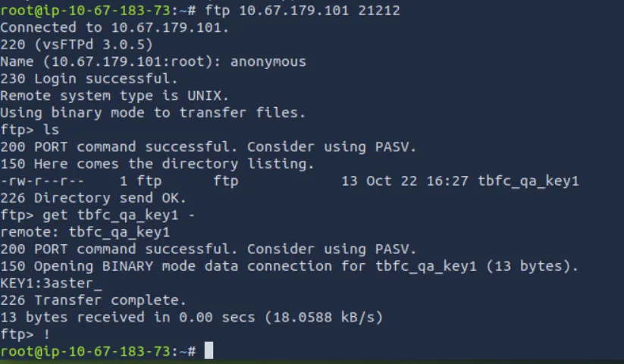This screenshot has height=364, width=624.
Task: Click the ftp 10.67.179.101 21212 command
Action: coord(303,11)
